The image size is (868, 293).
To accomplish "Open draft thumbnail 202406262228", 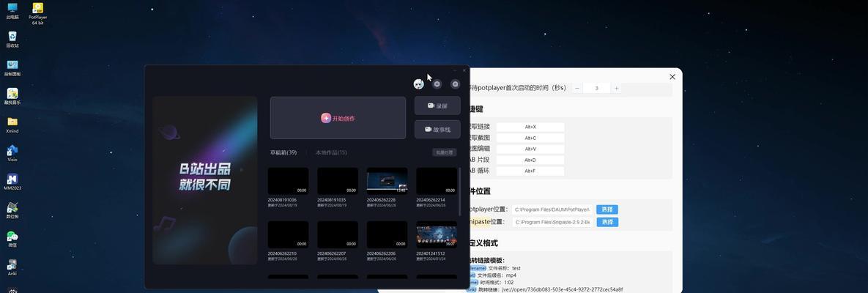I will click(x=387, y=181).
